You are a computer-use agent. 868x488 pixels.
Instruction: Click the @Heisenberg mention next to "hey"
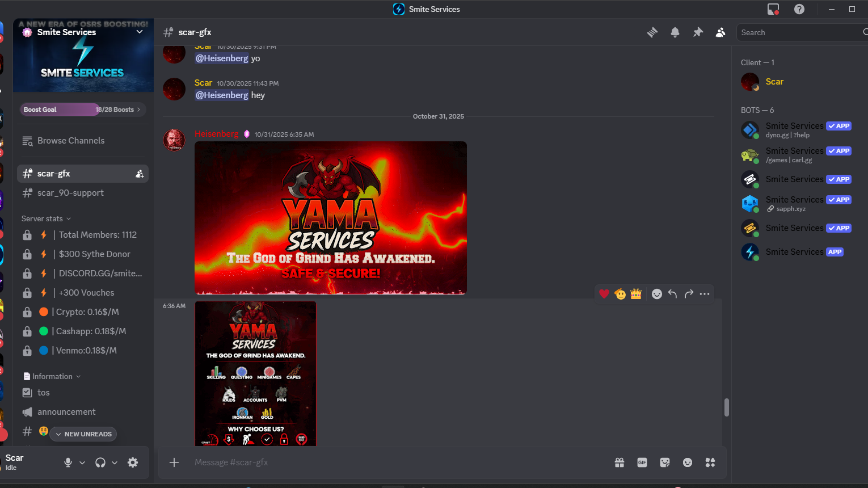(x=222, y=95)
